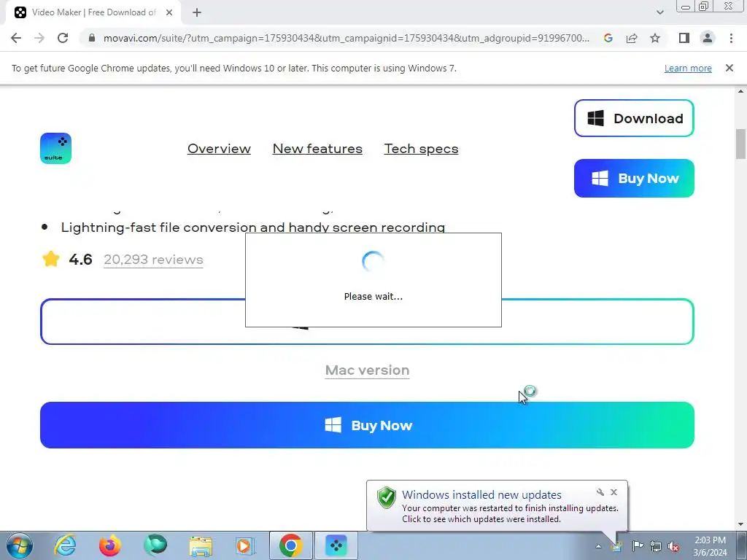Open the Windows Start menu

coord(19,545)
